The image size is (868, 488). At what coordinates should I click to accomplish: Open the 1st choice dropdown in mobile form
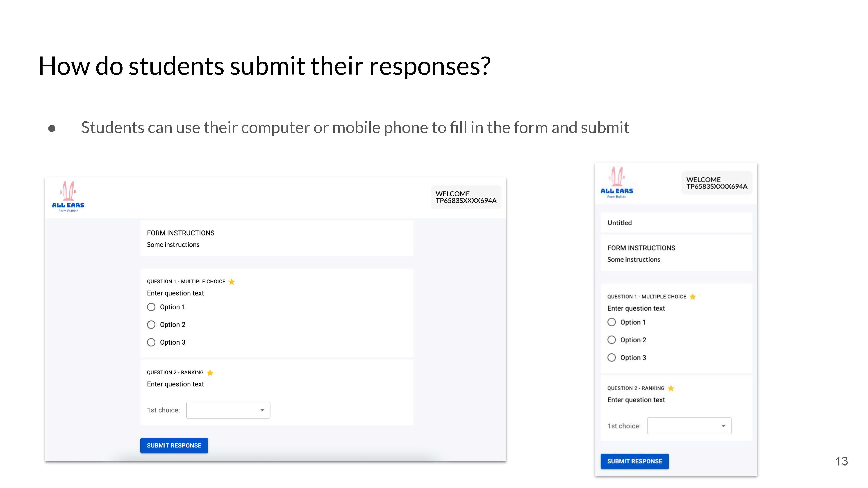click(689, 426)
